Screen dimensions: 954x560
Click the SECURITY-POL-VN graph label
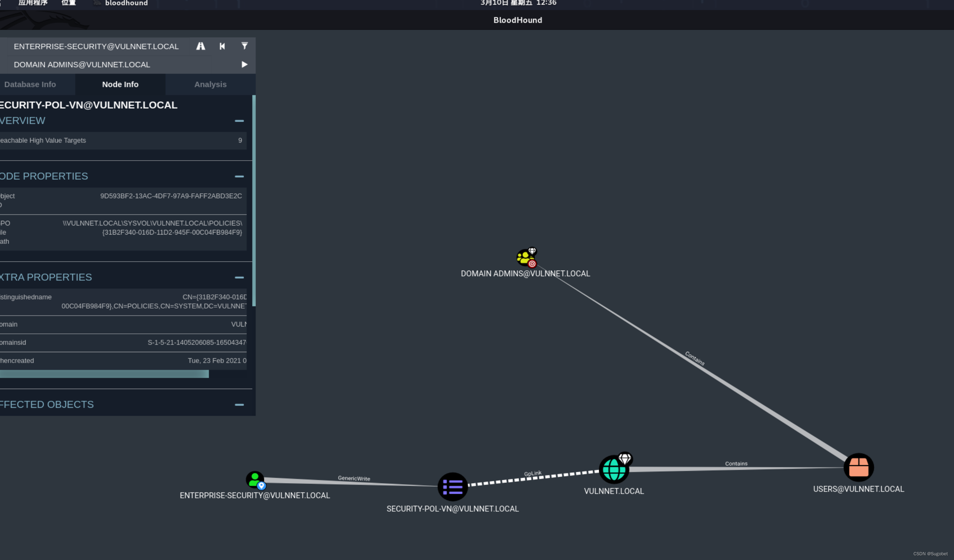point(452,508)
